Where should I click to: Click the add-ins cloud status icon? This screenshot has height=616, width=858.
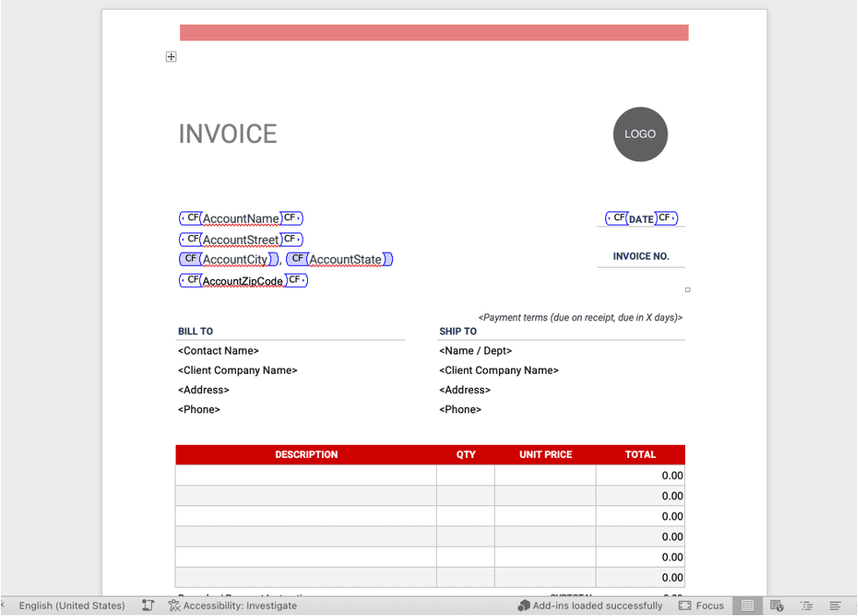(522, 605)
